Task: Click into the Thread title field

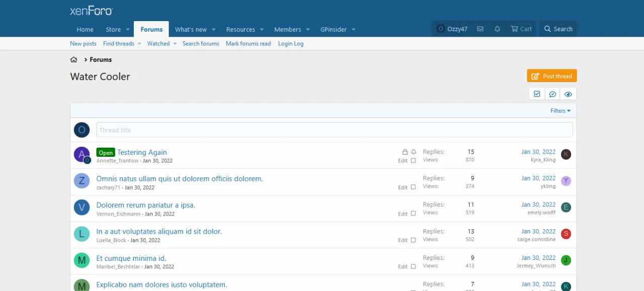Action: tap(334, 130)
